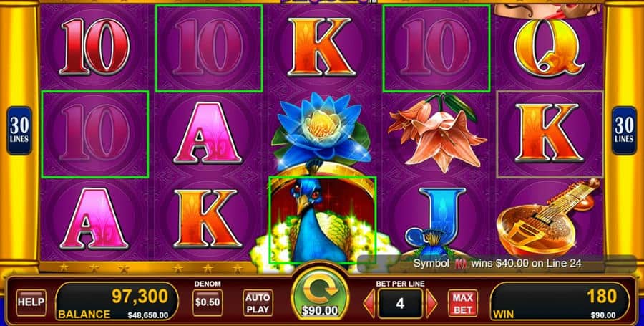Click the pink A symbol on reel two
Viewport: 644px width, 326px height.
208,133
